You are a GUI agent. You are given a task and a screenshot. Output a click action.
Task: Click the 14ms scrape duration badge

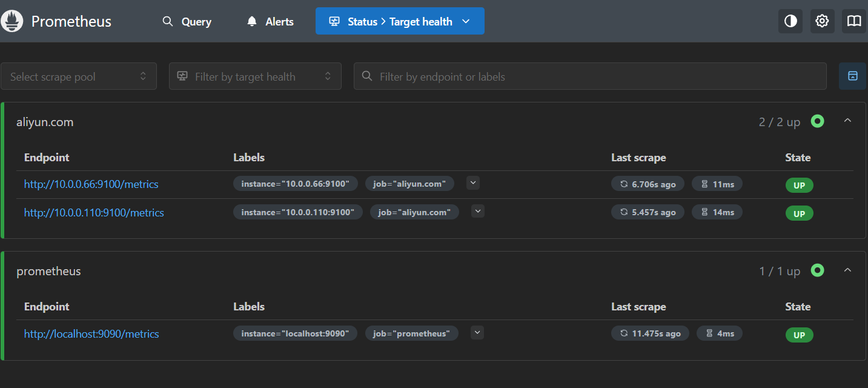tap(717, 212)
